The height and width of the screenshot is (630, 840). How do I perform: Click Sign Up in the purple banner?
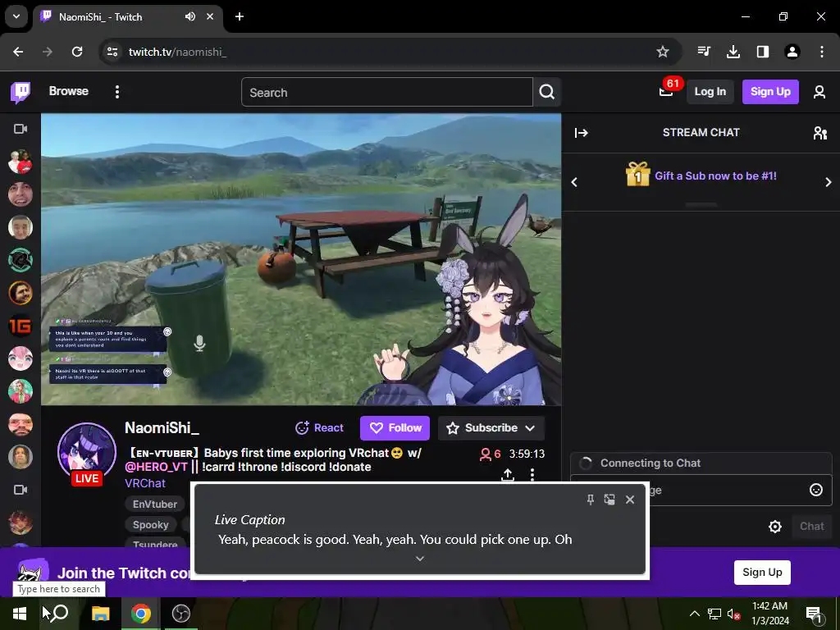[762, 572]
